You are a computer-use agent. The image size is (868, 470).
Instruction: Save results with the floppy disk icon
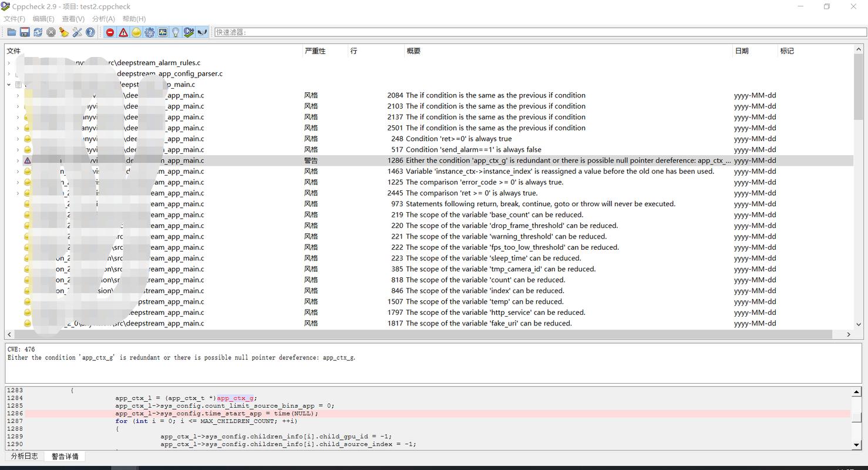pos(25,32)
